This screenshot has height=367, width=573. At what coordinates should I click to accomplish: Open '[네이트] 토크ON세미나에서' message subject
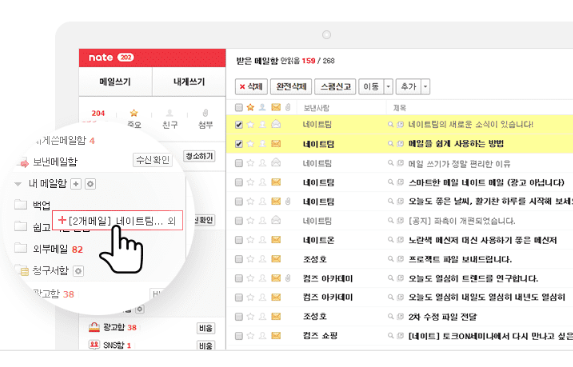tap(490, 336)
